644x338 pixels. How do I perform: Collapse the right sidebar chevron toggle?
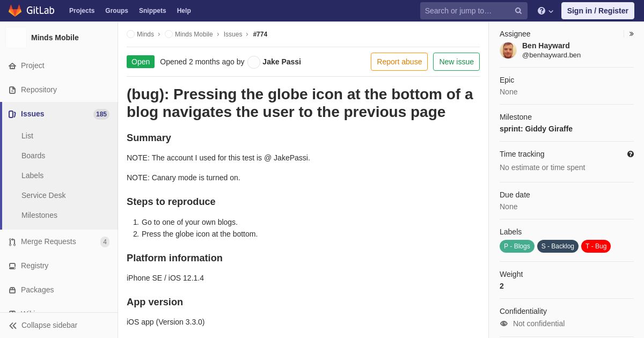(x=631, y=34)
